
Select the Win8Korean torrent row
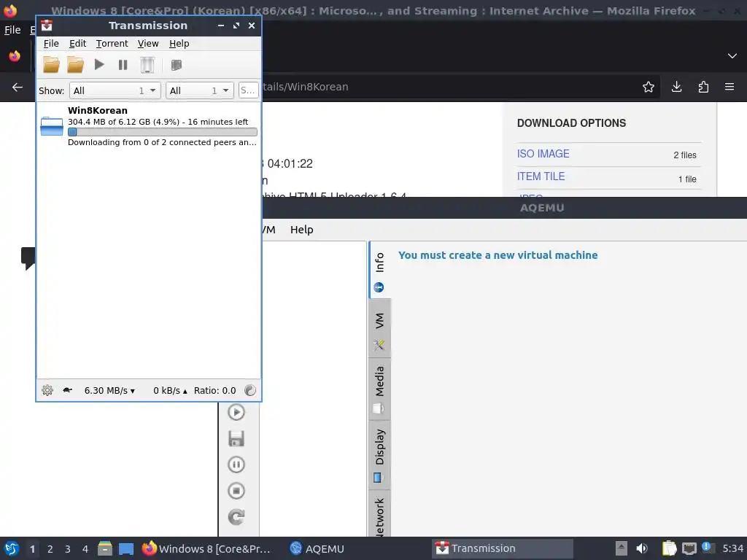tap(149, 126)
